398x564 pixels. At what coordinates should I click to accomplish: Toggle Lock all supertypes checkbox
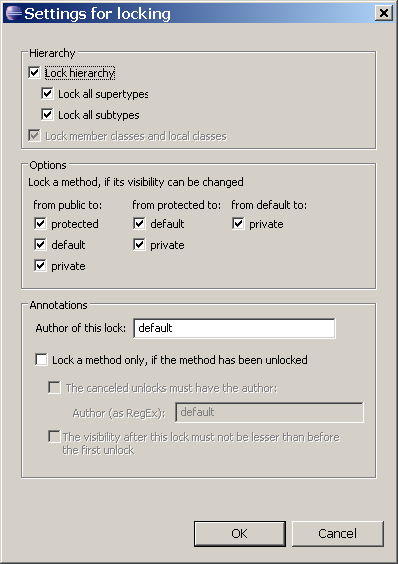[x=47, y=94]
